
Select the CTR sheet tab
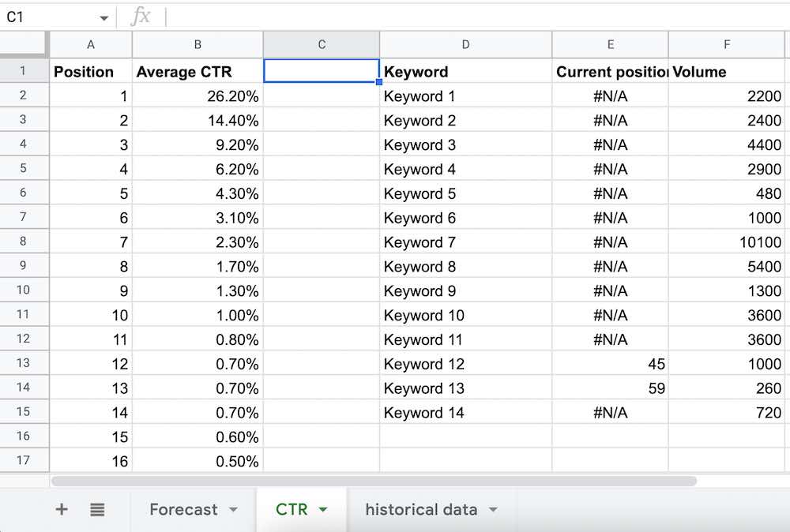pos(292,510)
